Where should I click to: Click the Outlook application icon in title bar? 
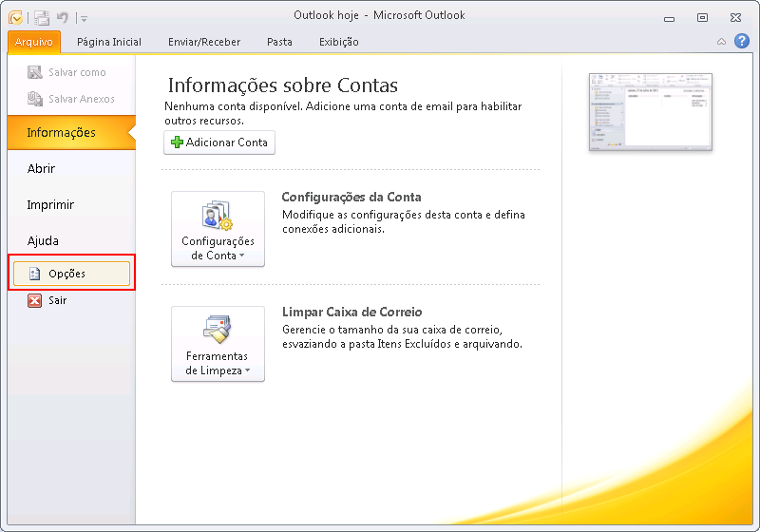point(15,18)
